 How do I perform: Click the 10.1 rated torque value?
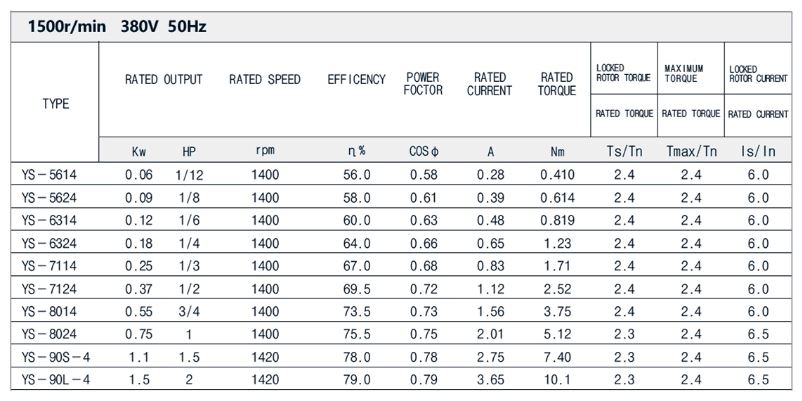(x=558, y=380)
